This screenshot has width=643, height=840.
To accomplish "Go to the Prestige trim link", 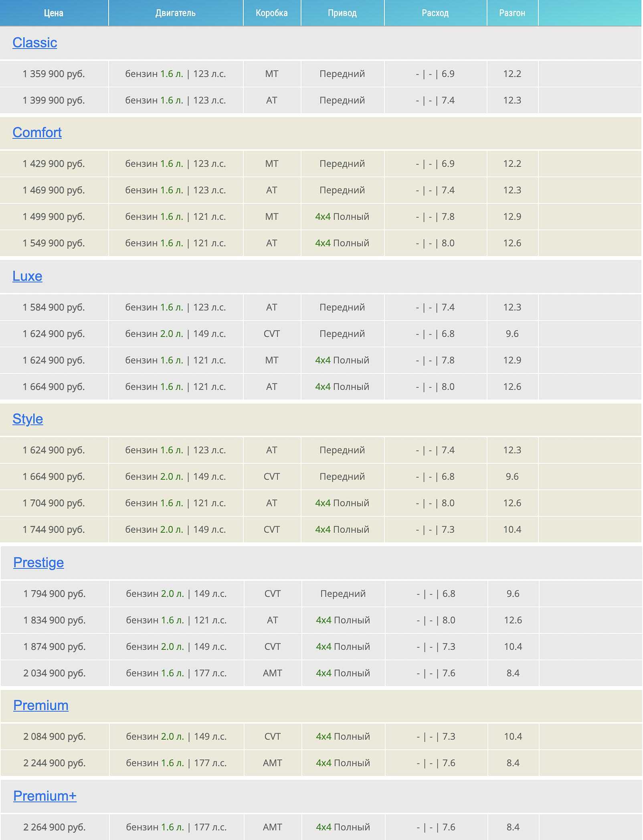I will tap(38, 563).
